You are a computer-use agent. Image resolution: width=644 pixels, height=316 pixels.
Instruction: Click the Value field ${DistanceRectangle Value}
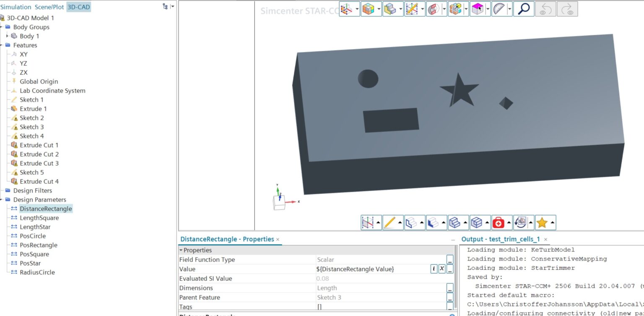click(373, 269)
